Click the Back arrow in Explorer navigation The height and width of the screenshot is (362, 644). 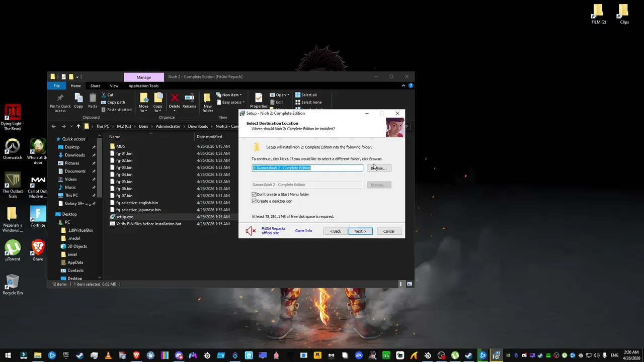(x=54, y=126)
